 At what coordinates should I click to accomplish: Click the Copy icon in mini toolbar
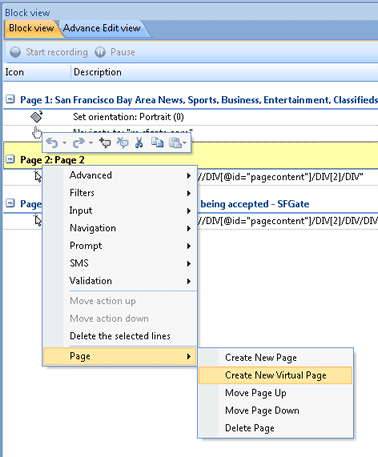pos(157,143)
